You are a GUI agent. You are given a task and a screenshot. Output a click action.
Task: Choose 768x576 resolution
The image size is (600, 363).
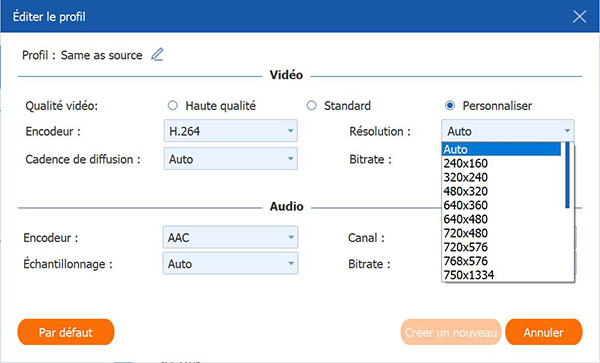(502, 261)
